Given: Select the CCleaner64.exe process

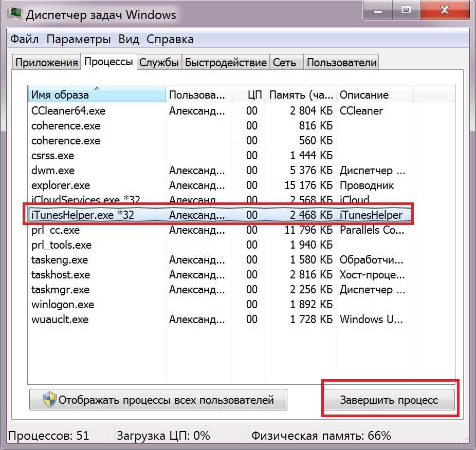Looking at the screenshot, I should pyautogui.click(x=68, y=111).
